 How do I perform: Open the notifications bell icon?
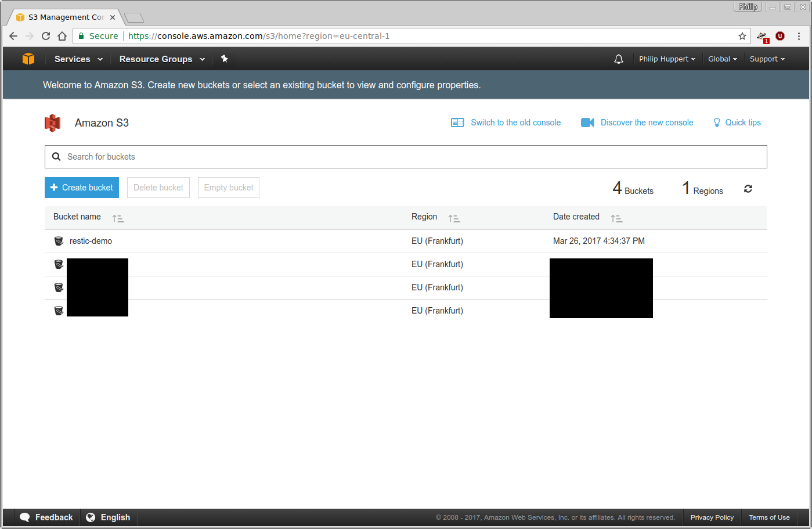(619, 59)
